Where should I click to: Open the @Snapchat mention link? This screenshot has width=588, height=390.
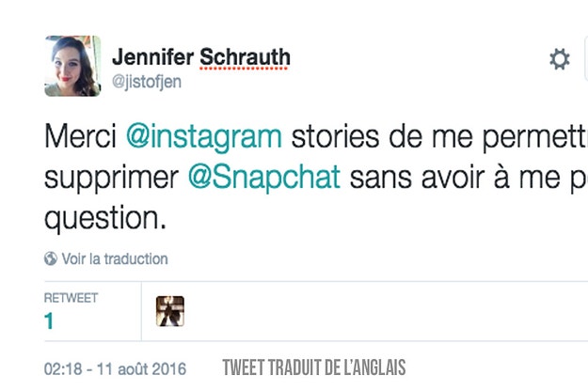pos(263,177)
